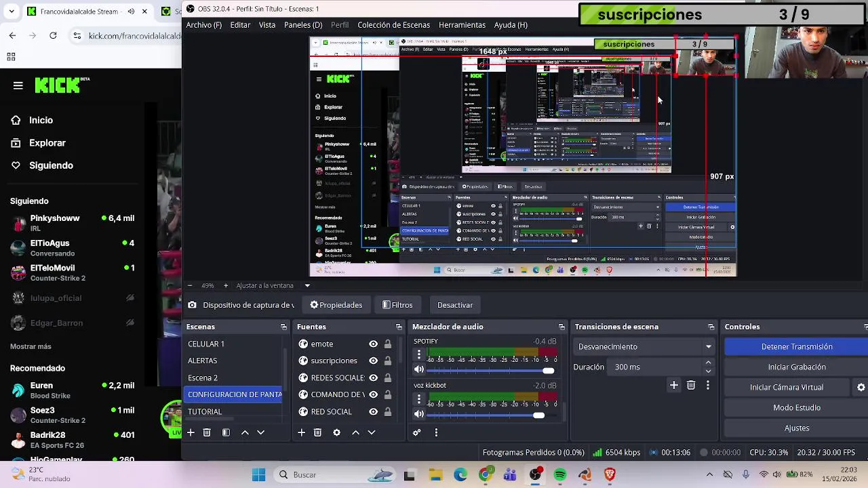
Task: Increase transition duration with up arrow
Action: (708, 363)
